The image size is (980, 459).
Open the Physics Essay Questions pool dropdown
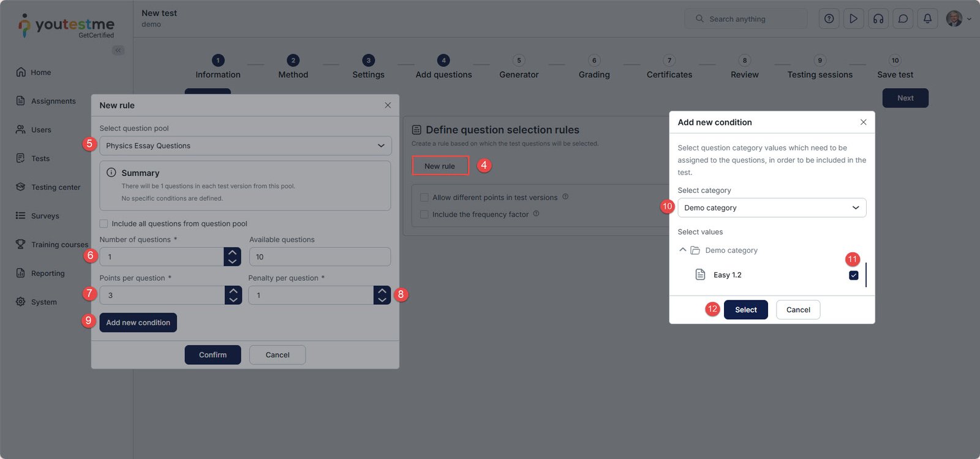coord(245,146)
